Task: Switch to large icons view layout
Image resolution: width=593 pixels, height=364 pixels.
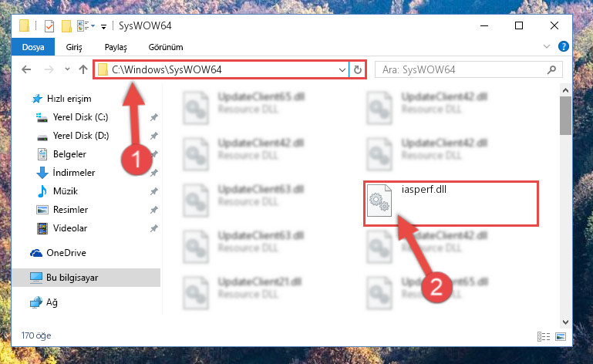Action: tap(561, 336)
